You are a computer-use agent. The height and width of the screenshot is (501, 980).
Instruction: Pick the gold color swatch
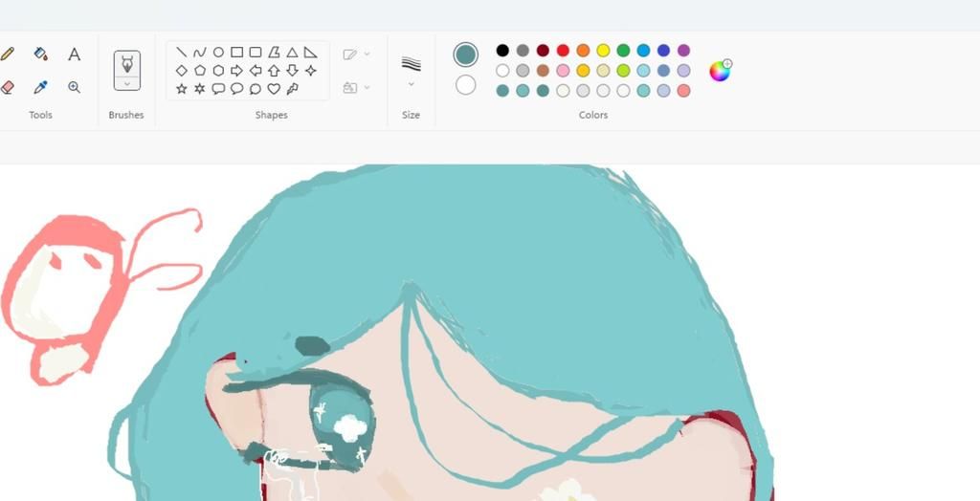point(583,71)
